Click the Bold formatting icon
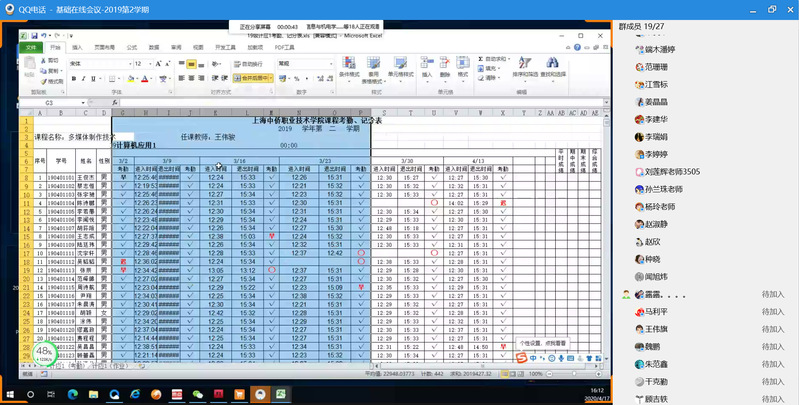Image resolution: width=799 pixels, height=405 pixels. (x=73, y=77)
